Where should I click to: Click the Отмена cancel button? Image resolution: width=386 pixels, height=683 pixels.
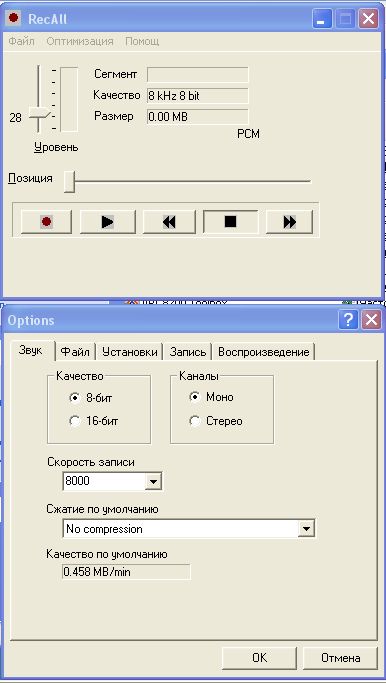340,658
